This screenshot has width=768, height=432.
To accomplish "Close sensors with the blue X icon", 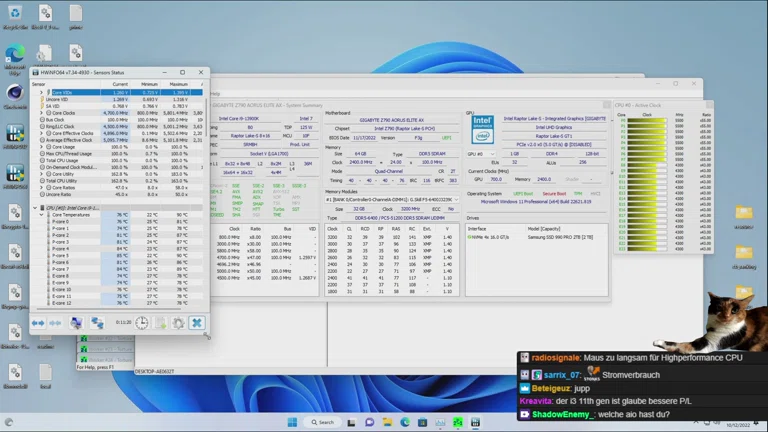I will (x=197, y=322).
